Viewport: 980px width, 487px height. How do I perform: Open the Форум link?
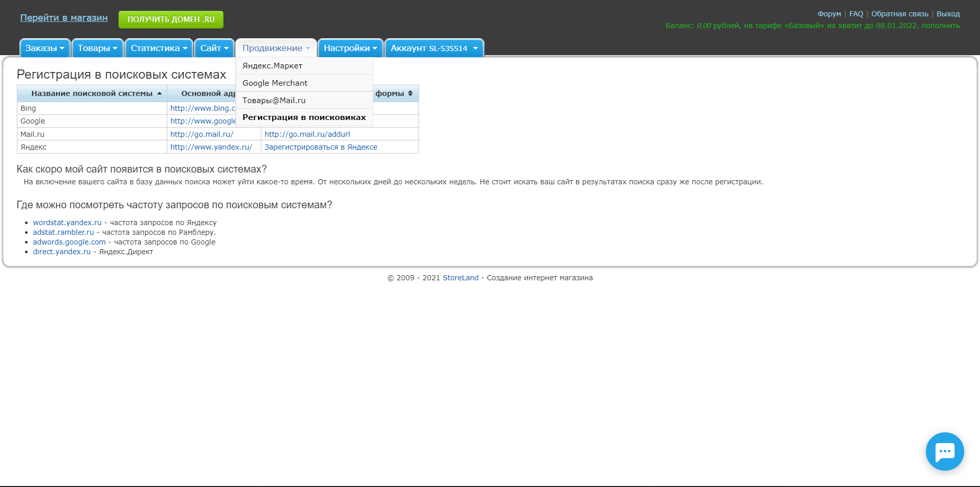point(829,14)
